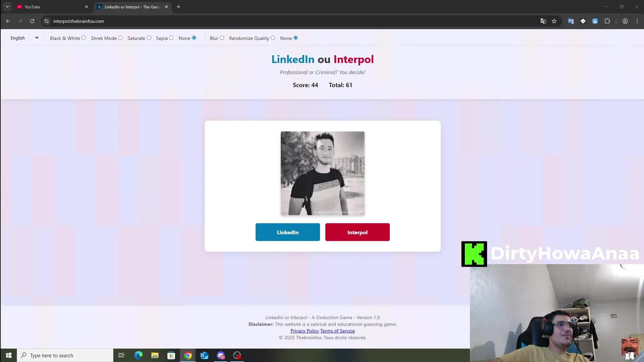Open Microsoft Store from taskbar
The width and height of the screenshot is (644, 362).
pyautogui.click(x=171, y=355)
